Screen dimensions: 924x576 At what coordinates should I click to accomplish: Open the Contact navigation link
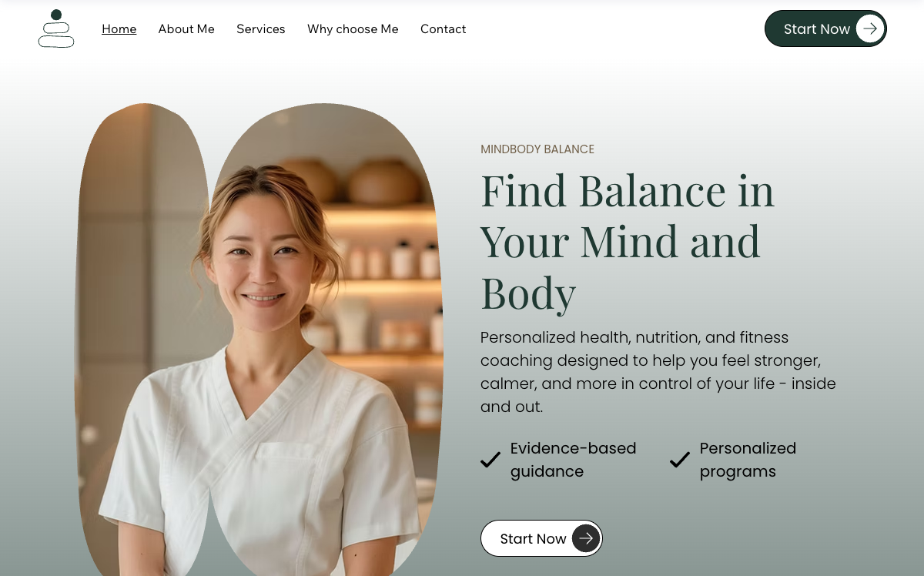(x=443, y=28)
